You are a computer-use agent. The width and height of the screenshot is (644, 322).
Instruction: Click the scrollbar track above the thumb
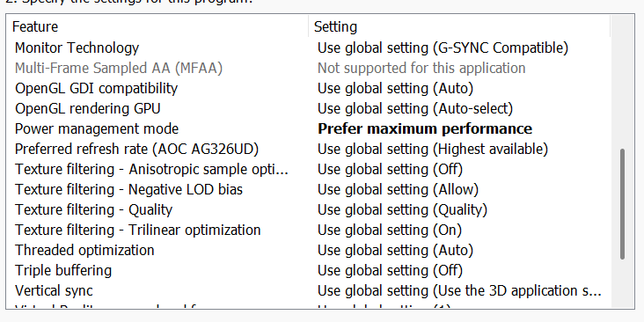click(x=622, y=82)
